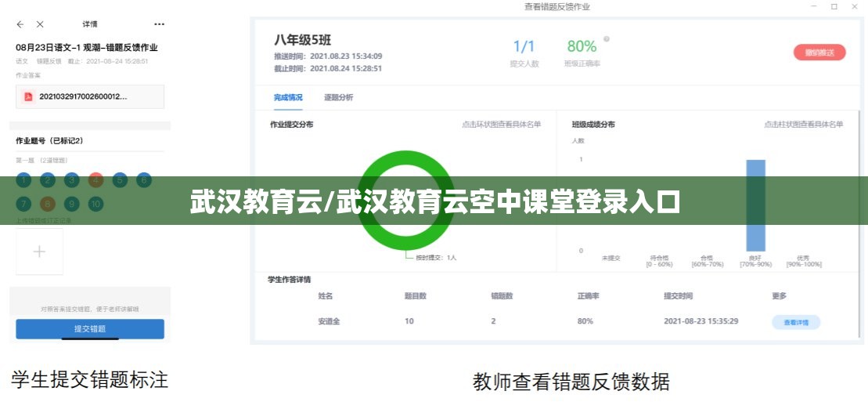Click the 优秀 [90%-100%] axis label
Viewport: 868px width, 402px height.
tap(804, 261)
